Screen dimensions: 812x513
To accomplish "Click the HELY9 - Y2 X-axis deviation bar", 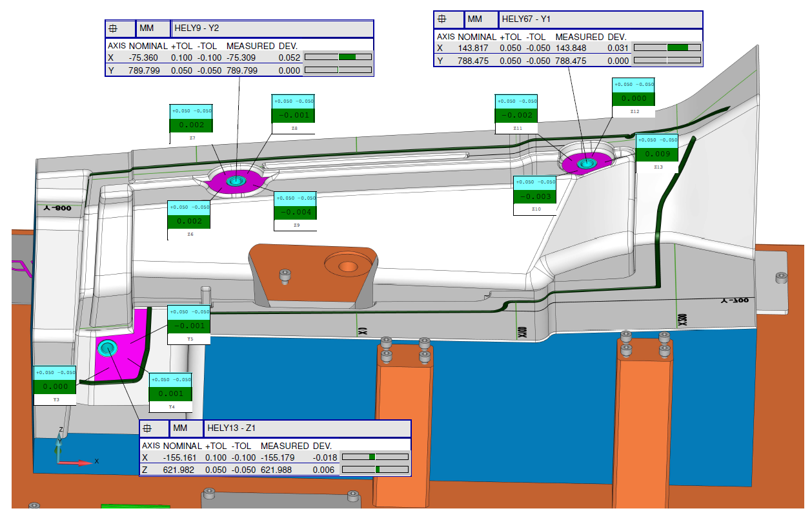I will [x=338, y=58].
